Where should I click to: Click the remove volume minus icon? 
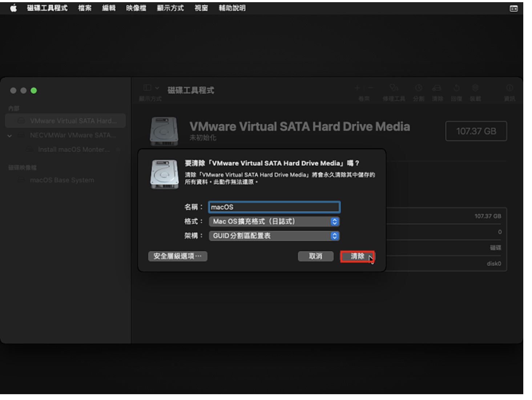tap(370, 87)
